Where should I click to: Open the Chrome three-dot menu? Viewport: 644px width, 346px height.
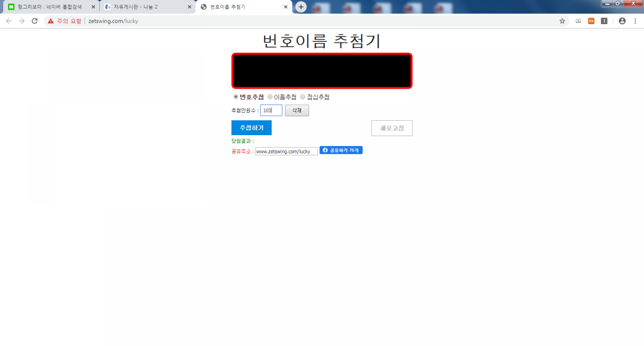[636, 21]
